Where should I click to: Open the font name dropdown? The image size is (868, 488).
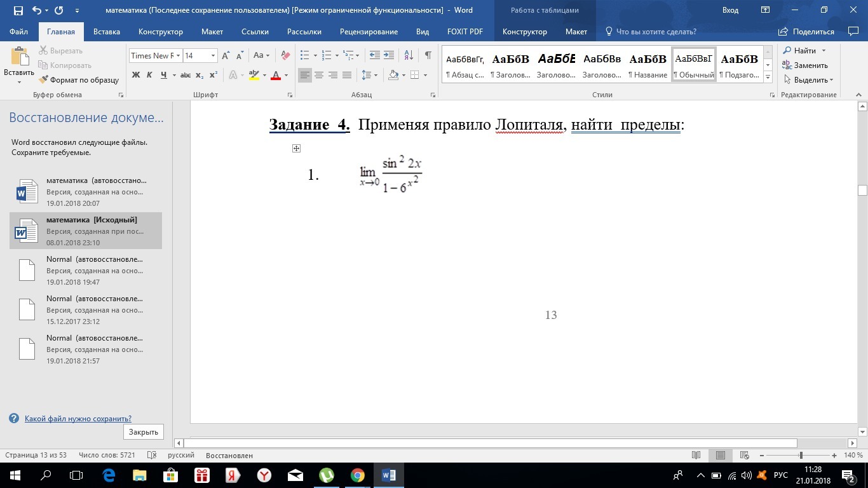tap(179, 56)
